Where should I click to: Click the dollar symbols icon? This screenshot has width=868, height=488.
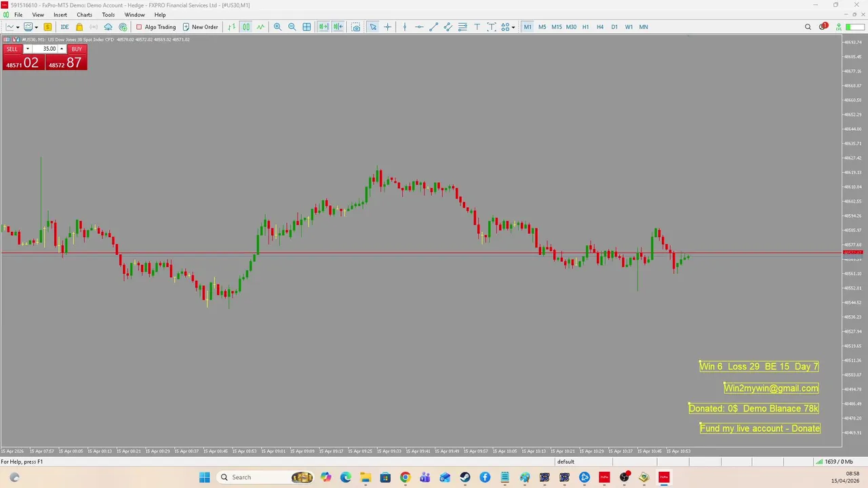tap(47, 27)
